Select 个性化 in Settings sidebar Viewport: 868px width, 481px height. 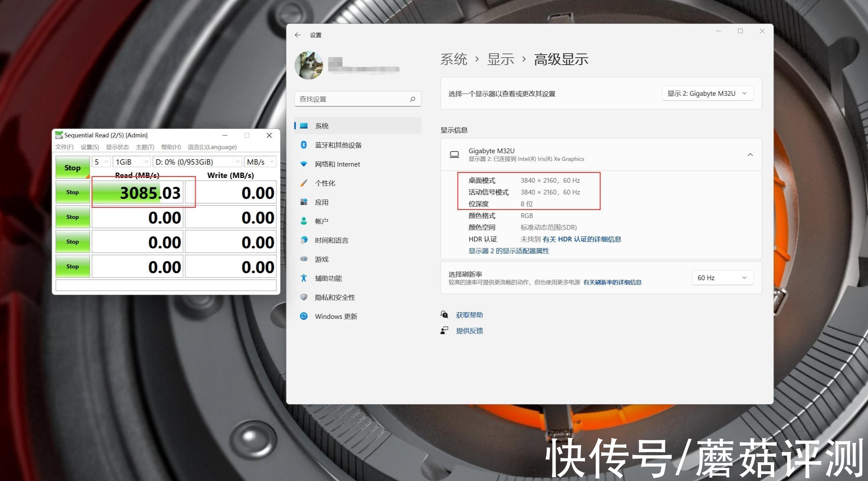(x=357, y=183)
